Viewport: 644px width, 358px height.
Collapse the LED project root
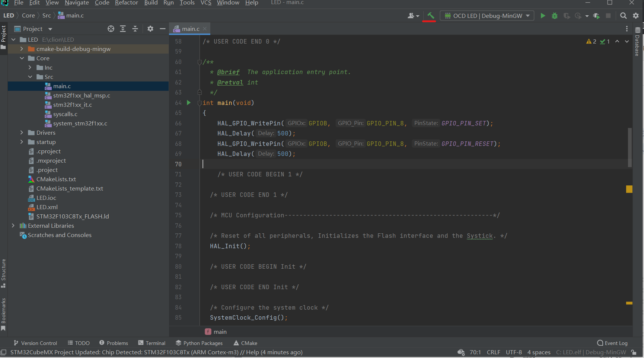pos(13,39)
